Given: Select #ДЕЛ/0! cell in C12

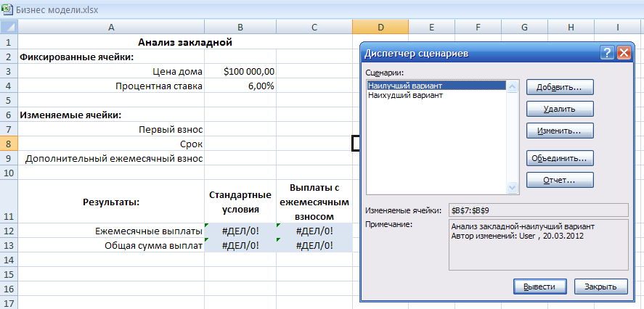Looking at the screenshot, I should (x=314, y=231).
